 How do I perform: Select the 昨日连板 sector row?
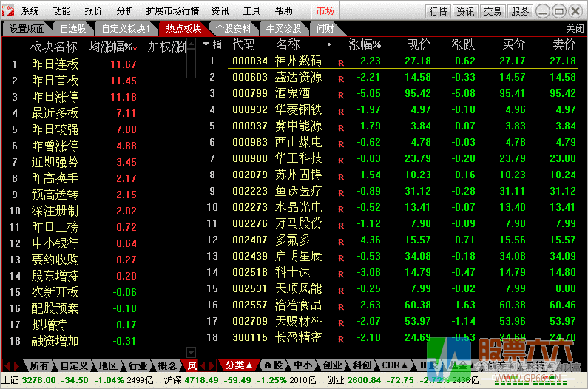(74, 64)
